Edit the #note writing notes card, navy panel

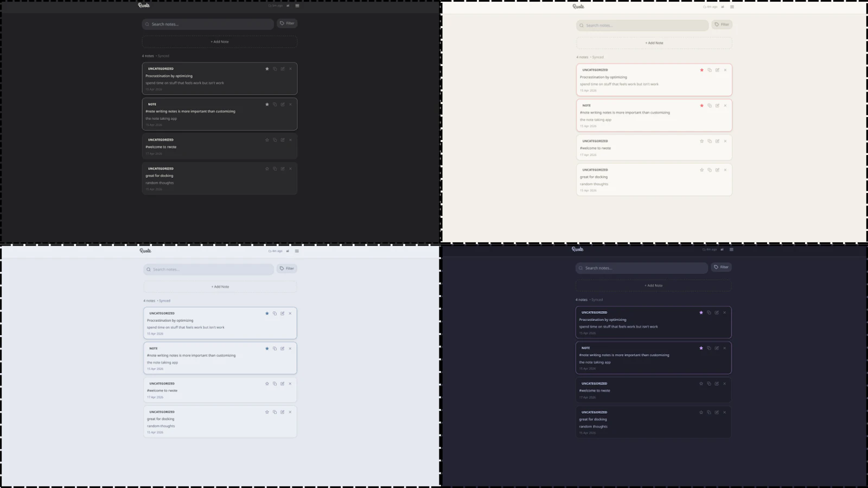point(717,348)
